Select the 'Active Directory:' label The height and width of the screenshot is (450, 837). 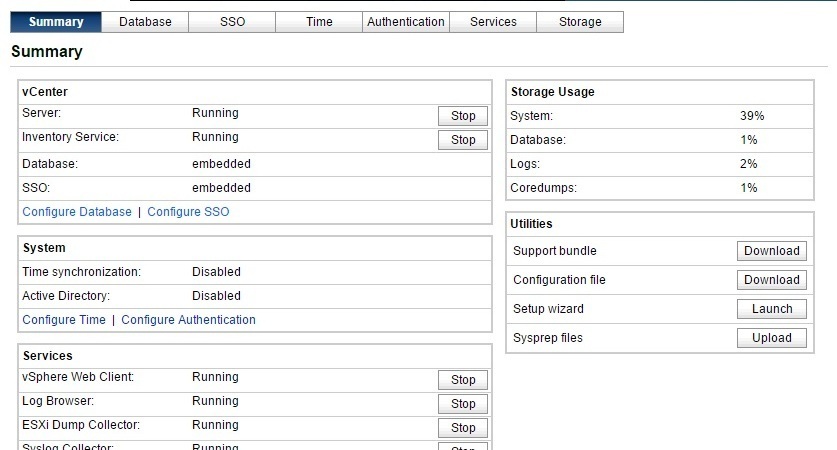click(66, 296)
